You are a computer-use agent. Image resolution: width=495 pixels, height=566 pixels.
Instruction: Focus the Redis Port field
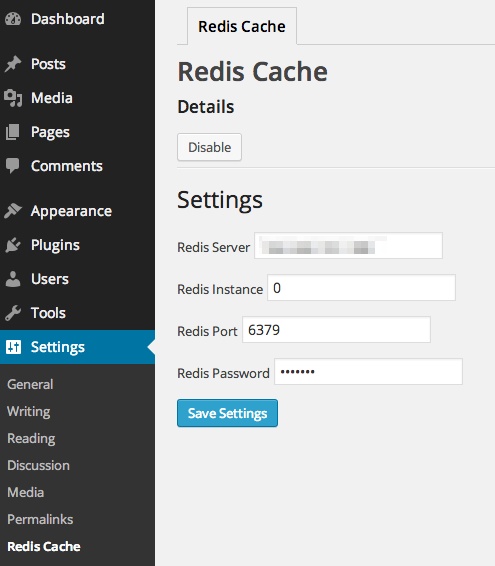coord(336,330)
